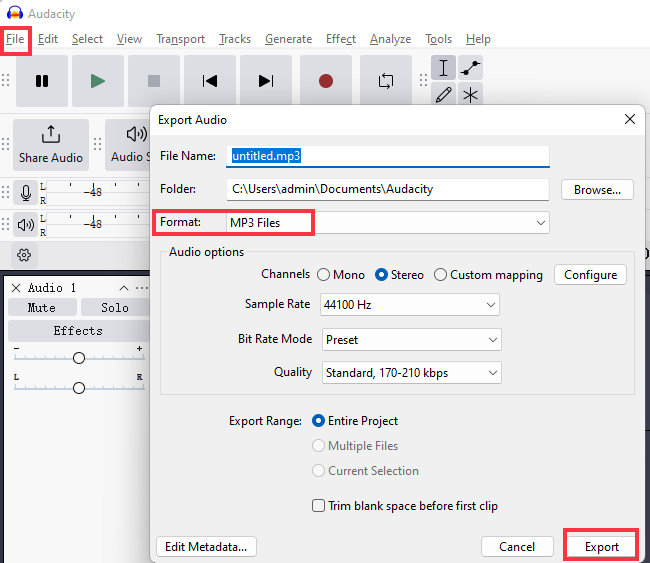Viewport: 650px width, 563px height.
Task: Open the Sample Rate dropdown
Action: click(x=410, y=305)
